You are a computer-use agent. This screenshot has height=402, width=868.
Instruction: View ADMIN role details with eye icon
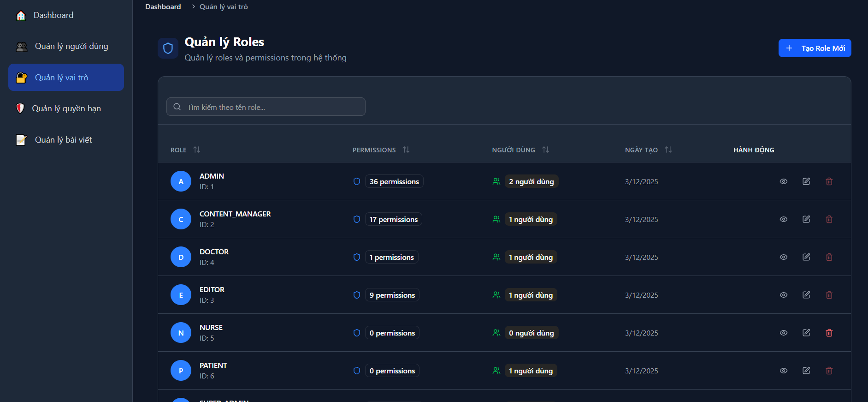click(783, 181)
